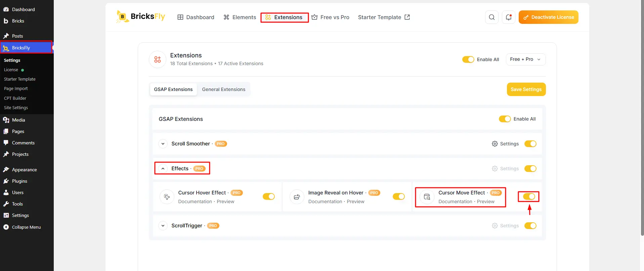Click the Users sidebar icon
Screen dimensions: 644x271
(6, 192)
